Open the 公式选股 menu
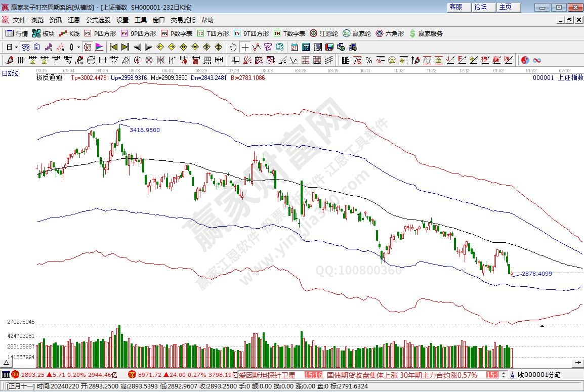 [98, 20]
